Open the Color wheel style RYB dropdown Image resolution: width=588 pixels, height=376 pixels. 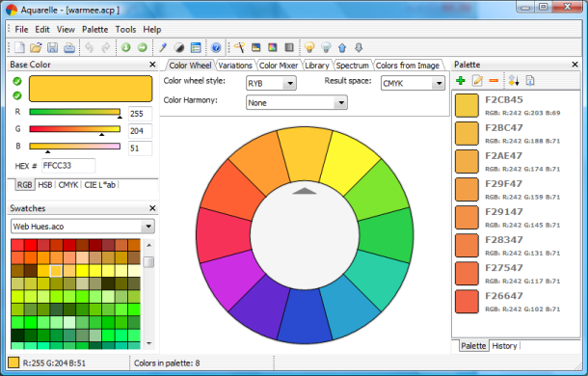[271, 83]
